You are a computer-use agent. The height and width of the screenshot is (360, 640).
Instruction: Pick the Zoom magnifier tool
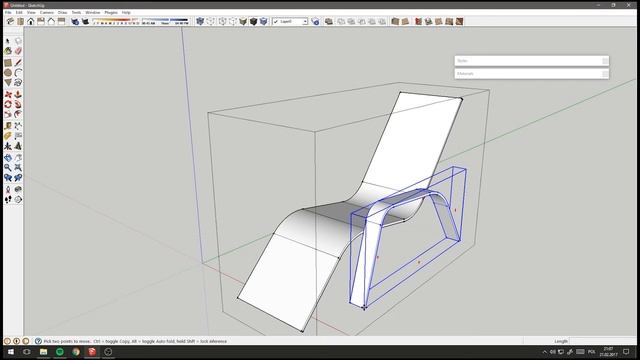[8, 167]
